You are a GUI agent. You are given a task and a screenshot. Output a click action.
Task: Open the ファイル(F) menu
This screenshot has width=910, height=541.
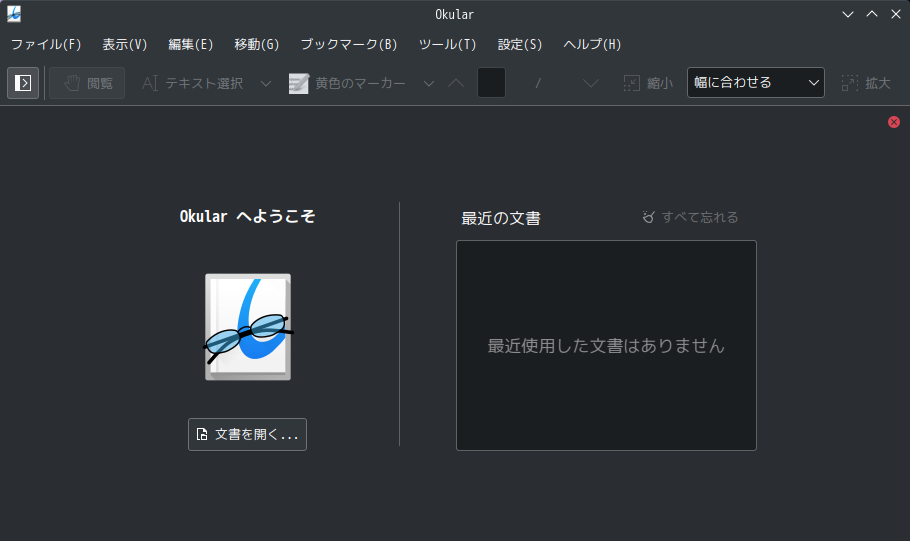[x=46, y=44]
